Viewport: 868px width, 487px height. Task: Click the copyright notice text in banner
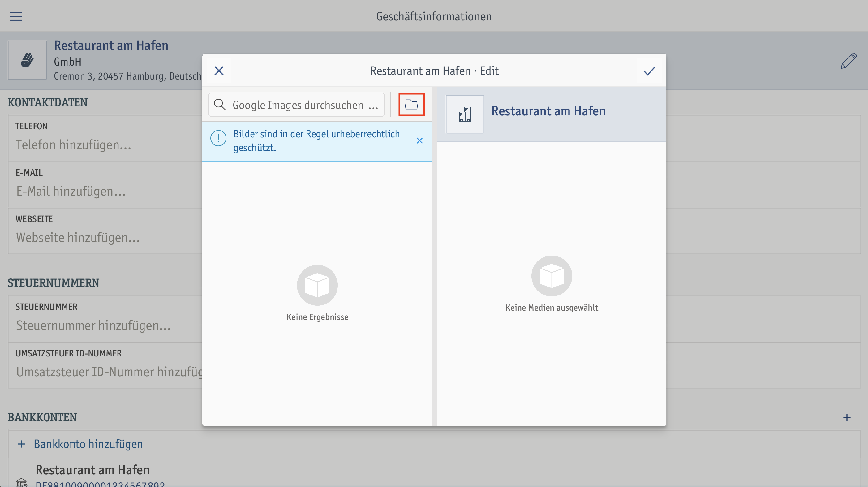point(316,140)
